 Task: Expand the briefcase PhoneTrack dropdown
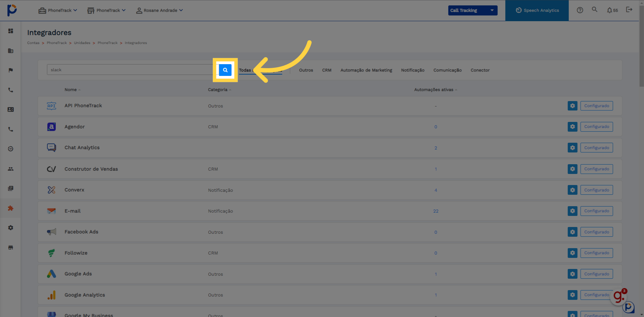click(x=58, y=10)
